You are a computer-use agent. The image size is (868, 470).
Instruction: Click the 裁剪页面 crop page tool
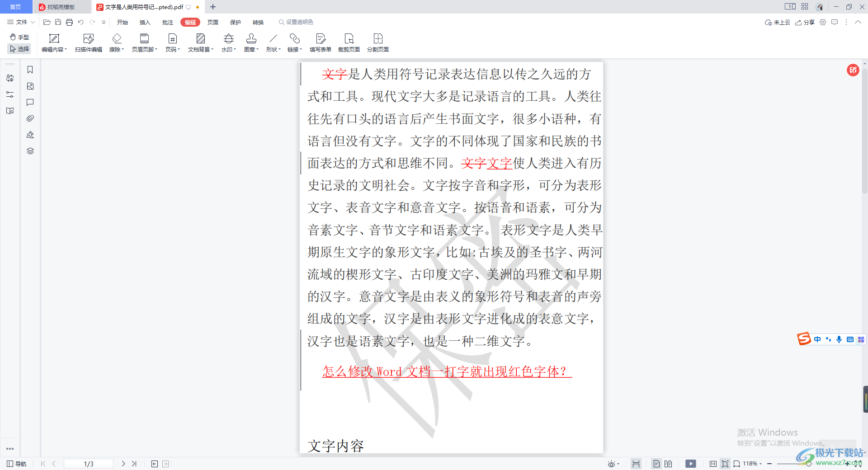pos(349,43)
